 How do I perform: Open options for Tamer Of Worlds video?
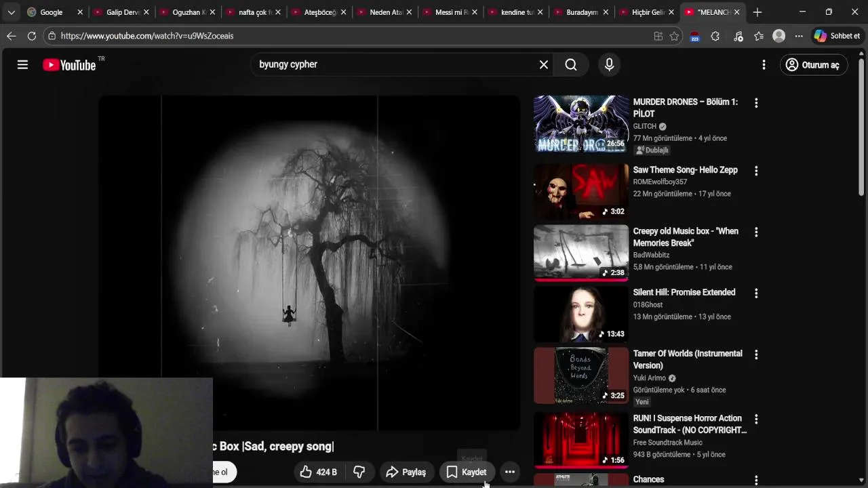(756, 354)
